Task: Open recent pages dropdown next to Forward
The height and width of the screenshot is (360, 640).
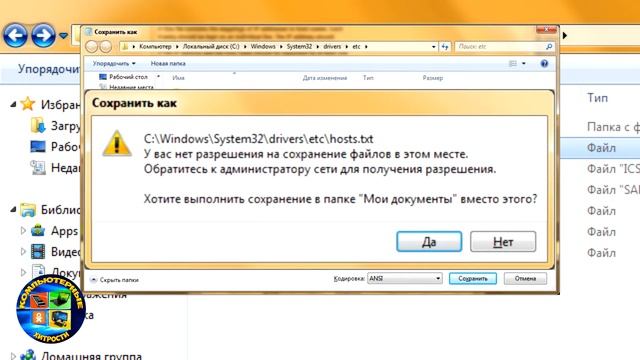Action: pyautogui.click(x=63, y=36)
